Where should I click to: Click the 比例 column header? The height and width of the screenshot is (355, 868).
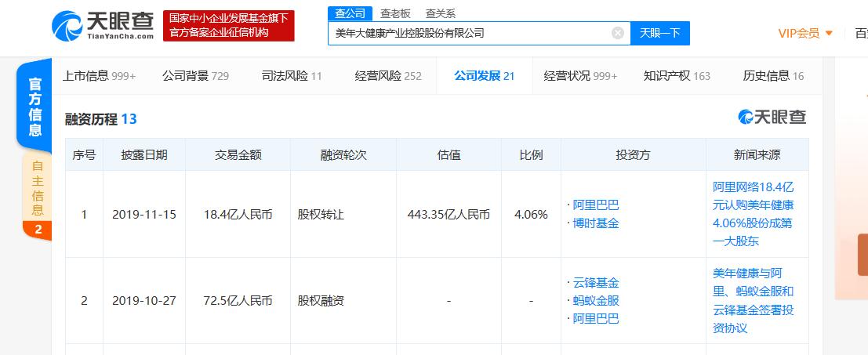531,155
